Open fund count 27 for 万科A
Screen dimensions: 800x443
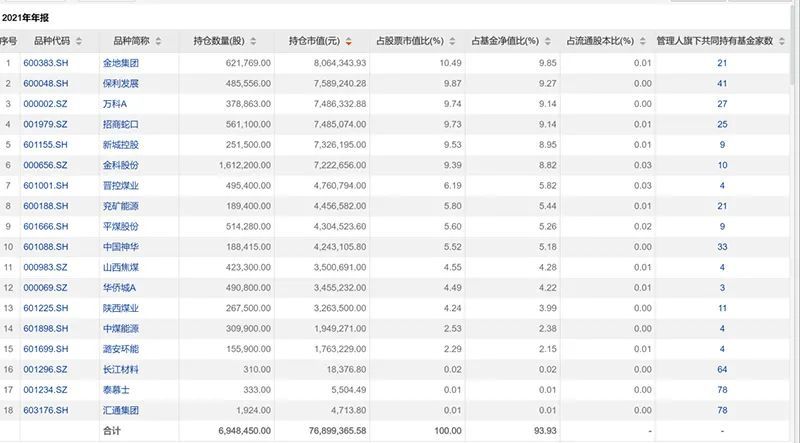point(722,104)
